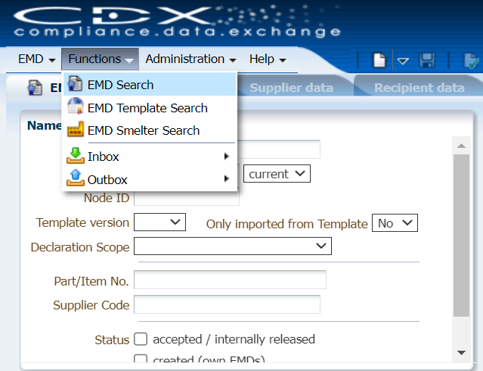
Task: Click the CDX compliance data exchange logo
Action: pyautogui.click(x=177, y=21)
